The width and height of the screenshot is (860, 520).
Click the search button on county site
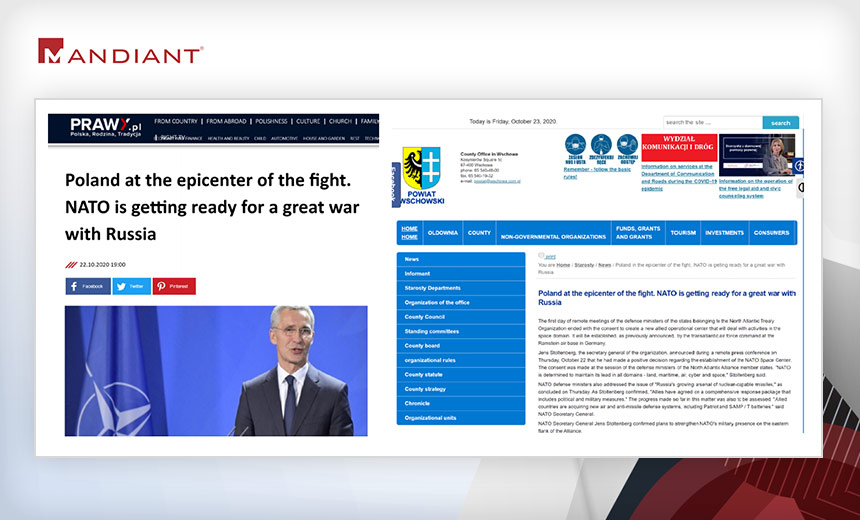coord(780,123)
